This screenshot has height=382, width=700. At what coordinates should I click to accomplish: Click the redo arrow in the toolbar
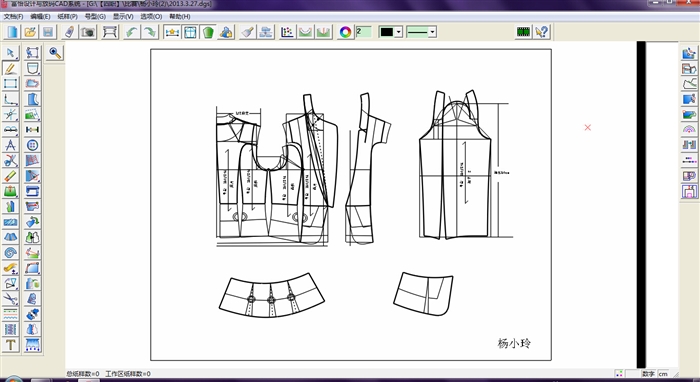(150, 32)
